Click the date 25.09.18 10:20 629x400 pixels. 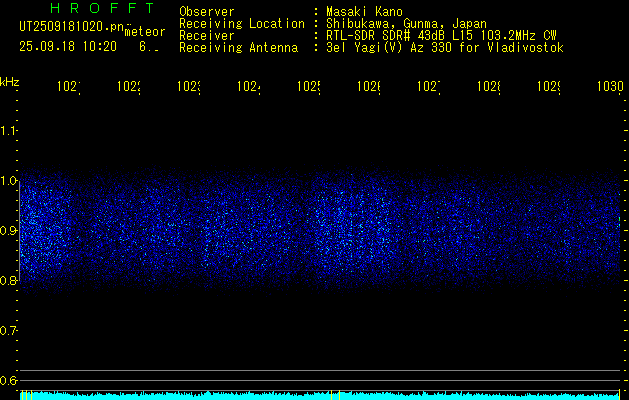pos(68,47)
